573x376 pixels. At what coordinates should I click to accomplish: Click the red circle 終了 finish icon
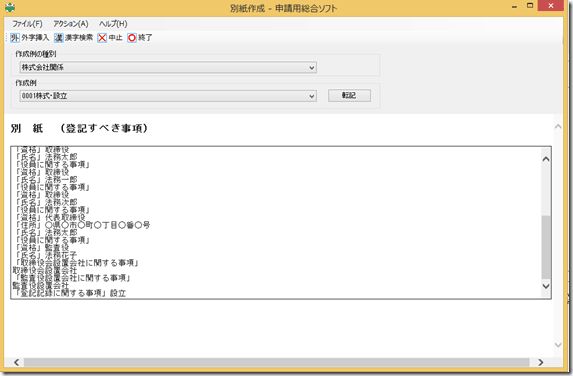coord(132,38)
